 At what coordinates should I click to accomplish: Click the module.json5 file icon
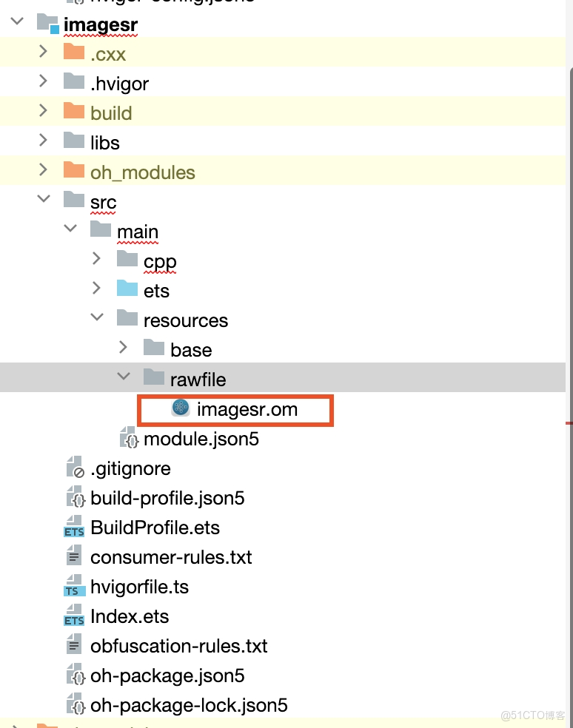coord(128,439)
